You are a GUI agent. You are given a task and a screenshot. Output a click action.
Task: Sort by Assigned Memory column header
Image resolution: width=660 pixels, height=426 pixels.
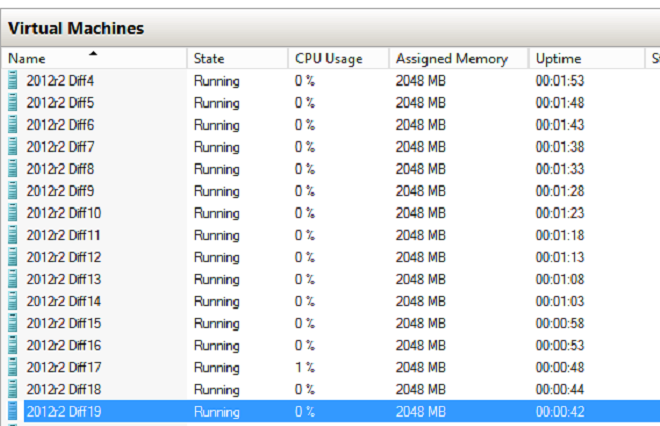451,59
